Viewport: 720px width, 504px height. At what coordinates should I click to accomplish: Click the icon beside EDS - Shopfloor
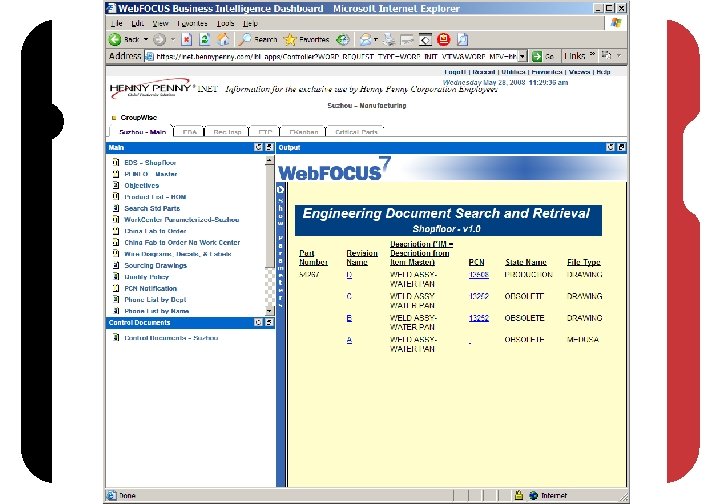[x=116, y=162]
